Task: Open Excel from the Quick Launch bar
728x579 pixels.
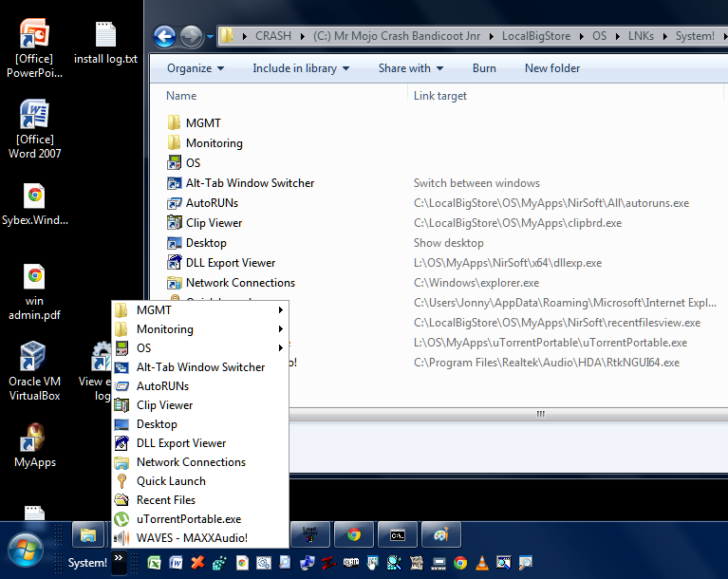Action: [x=154, y=563]
